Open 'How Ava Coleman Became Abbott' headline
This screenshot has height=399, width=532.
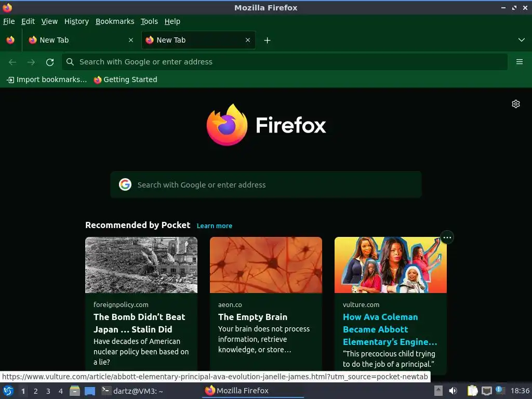390,329
